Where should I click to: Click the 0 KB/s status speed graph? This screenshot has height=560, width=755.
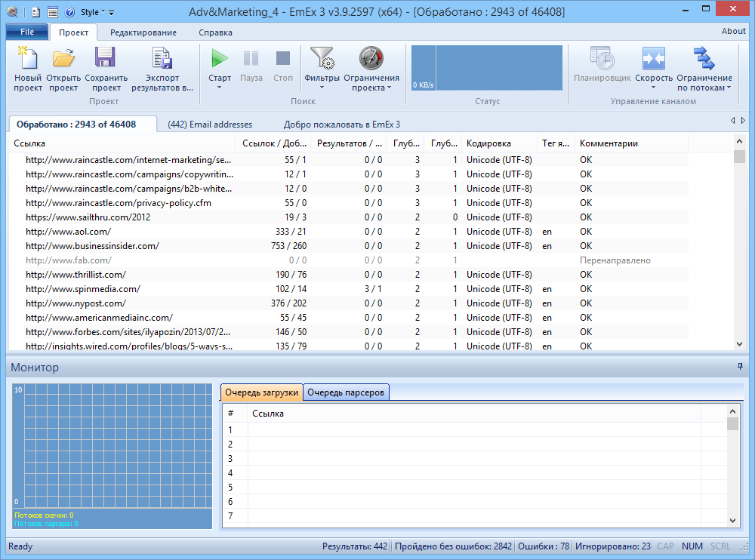(x=487, y=68)
